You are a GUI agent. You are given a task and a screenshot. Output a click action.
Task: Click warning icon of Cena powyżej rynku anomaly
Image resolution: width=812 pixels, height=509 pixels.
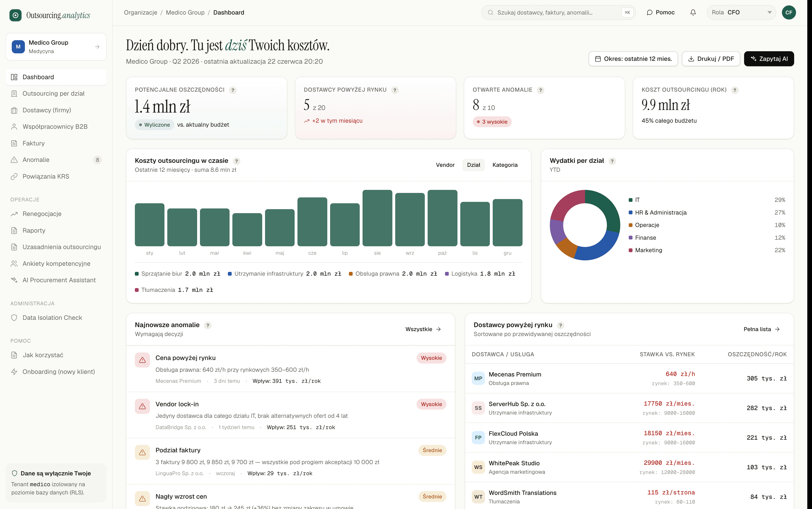[x=142, y=360]
